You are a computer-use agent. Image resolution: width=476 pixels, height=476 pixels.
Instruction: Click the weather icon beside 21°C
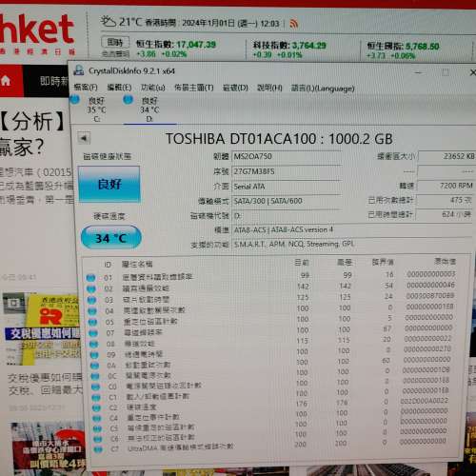[x=108, y=22]
